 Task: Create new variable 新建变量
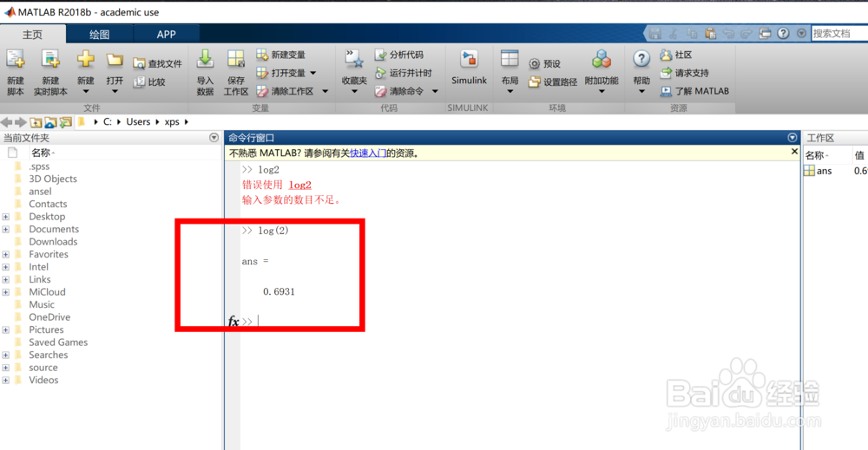[x=280, y=55]
